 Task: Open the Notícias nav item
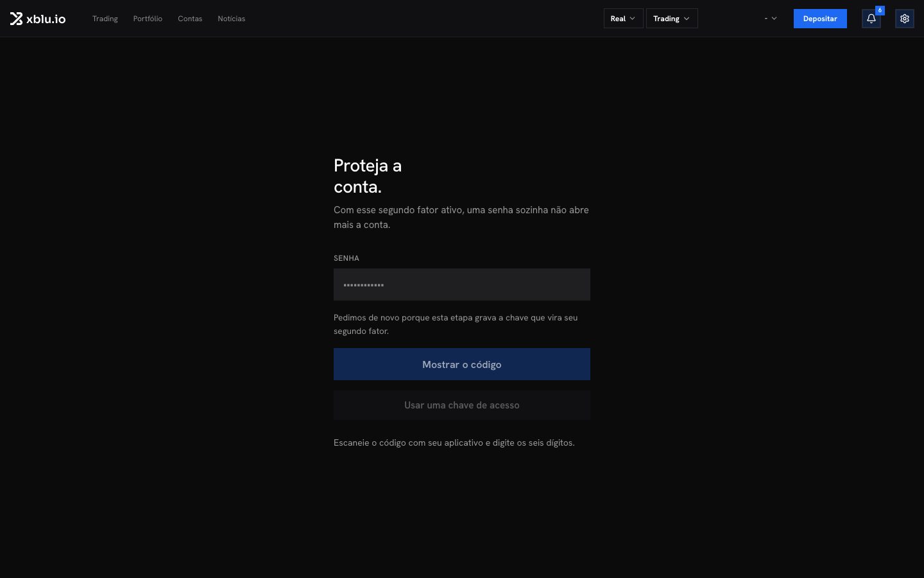232,19
